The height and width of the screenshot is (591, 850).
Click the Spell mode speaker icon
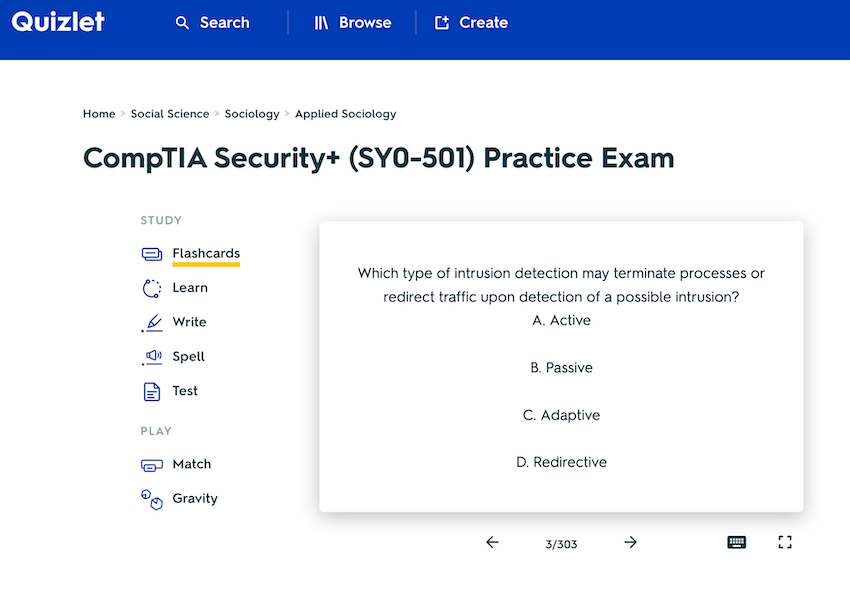click(152, 357)
